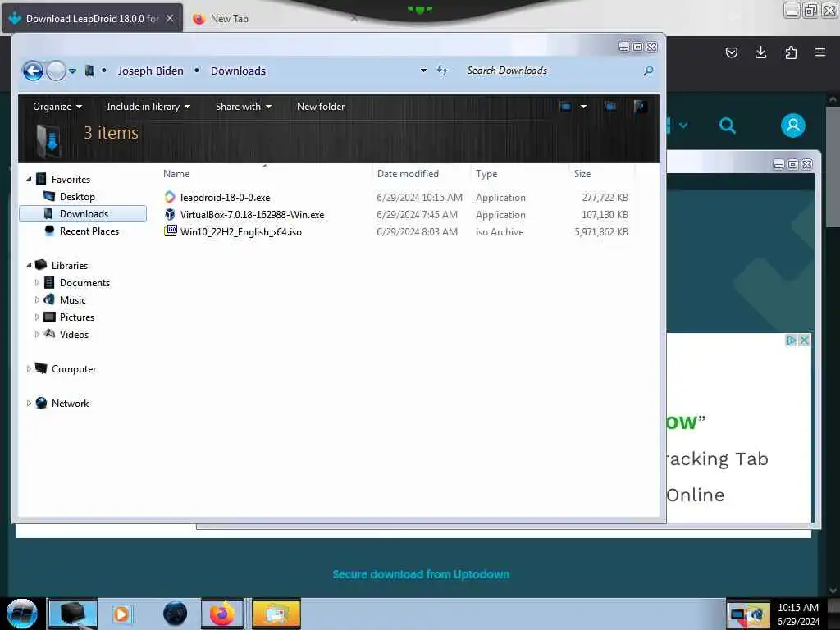Click the Uptodown search magnifier icon
Screen dimensions: 840x630
[x=727, y=126]
